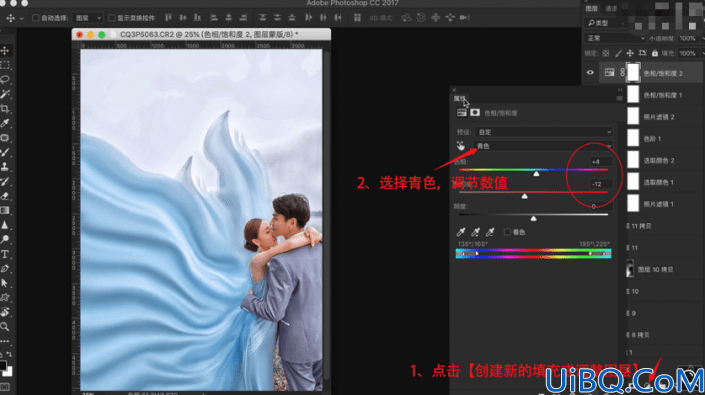Open the Properties panel flyout menu
The height and width of the screenshot is (395, 705).
[620, 98]
